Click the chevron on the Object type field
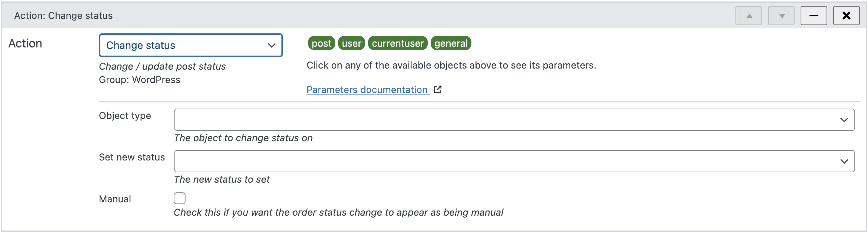 [x=844, y=119]
